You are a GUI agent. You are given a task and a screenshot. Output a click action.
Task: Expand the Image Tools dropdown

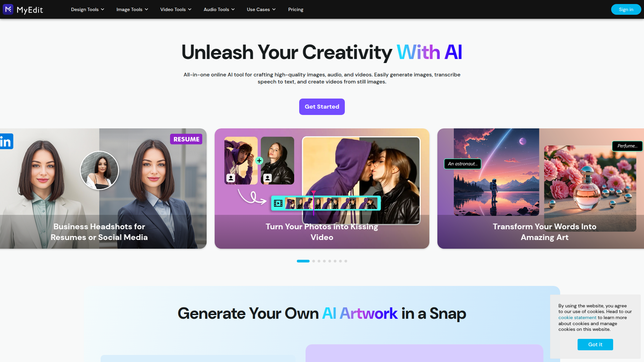point(132,9)
